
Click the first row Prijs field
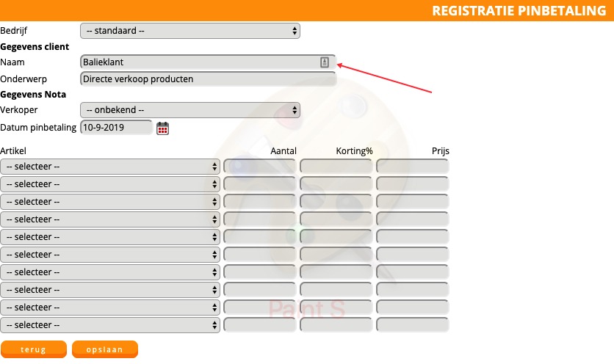click(x=412, y=167)
